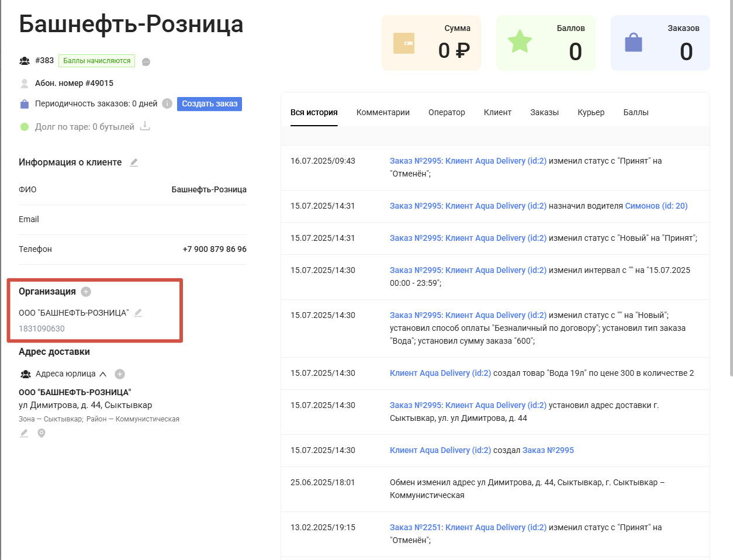Image resolution: width=733 pixels, height=560 pixels.
Task: Click the zone text Зона — Сыктывкар
Action: point(51,419)
